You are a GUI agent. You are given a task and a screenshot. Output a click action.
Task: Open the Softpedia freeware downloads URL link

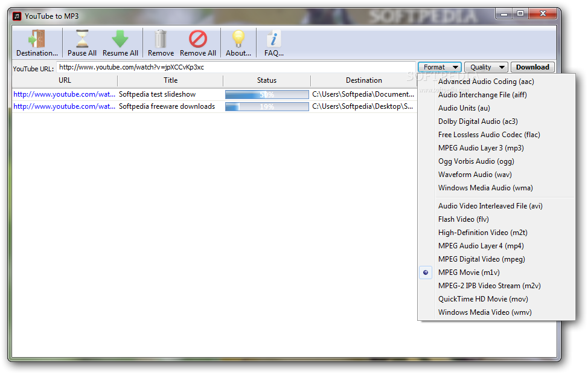[64, 106]
